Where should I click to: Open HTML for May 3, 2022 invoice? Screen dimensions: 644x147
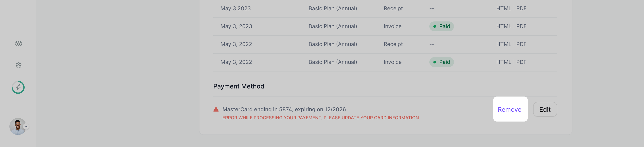click(504, 62)
